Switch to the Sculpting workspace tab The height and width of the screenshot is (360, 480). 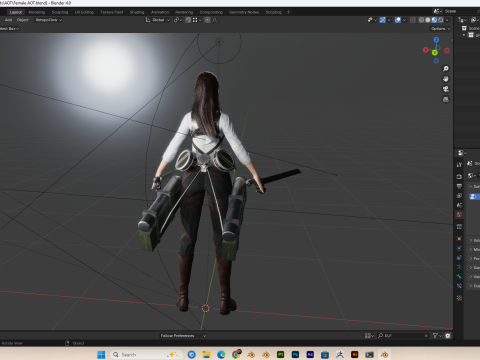(60, 12)
